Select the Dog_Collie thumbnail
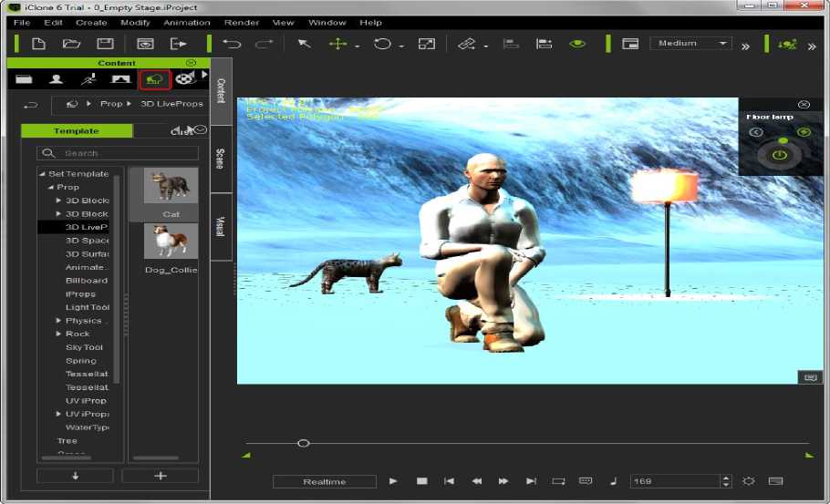This screenshot has width=830, height=504. point(171,242)
